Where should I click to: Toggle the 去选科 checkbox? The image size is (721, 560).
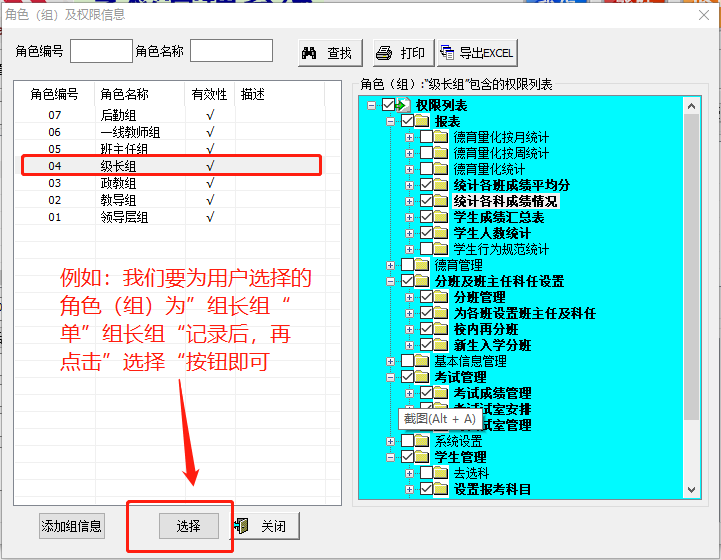coord(427,473)
